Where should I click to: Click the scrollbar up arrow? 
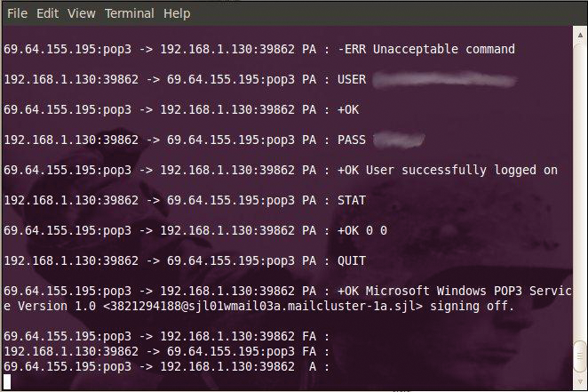tap(579, 36)
